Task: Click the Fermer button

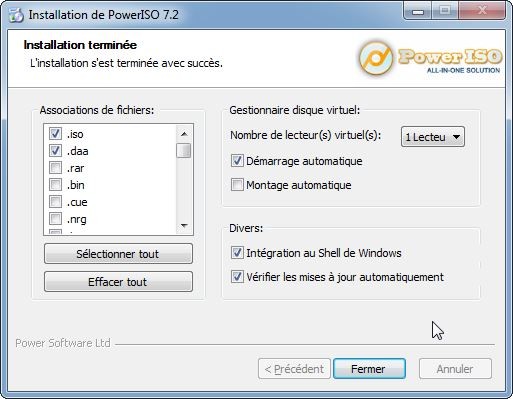Action: [x=369, y=369]
